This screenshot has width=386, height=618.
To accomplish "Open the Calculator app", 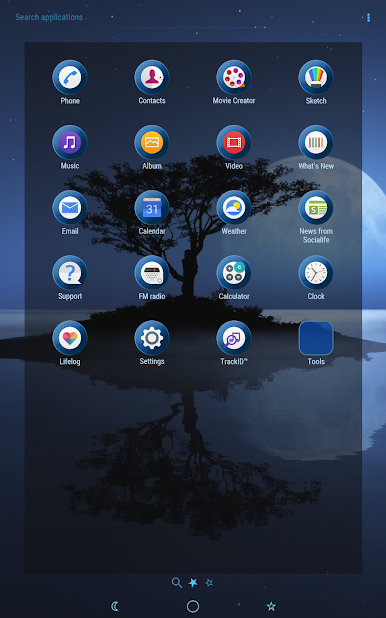I will click(234, 273).
